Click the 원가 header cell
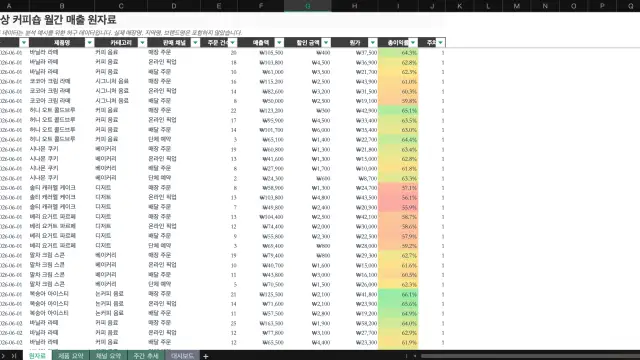This screenshot has width=640, height=360. tap(354, 42)
